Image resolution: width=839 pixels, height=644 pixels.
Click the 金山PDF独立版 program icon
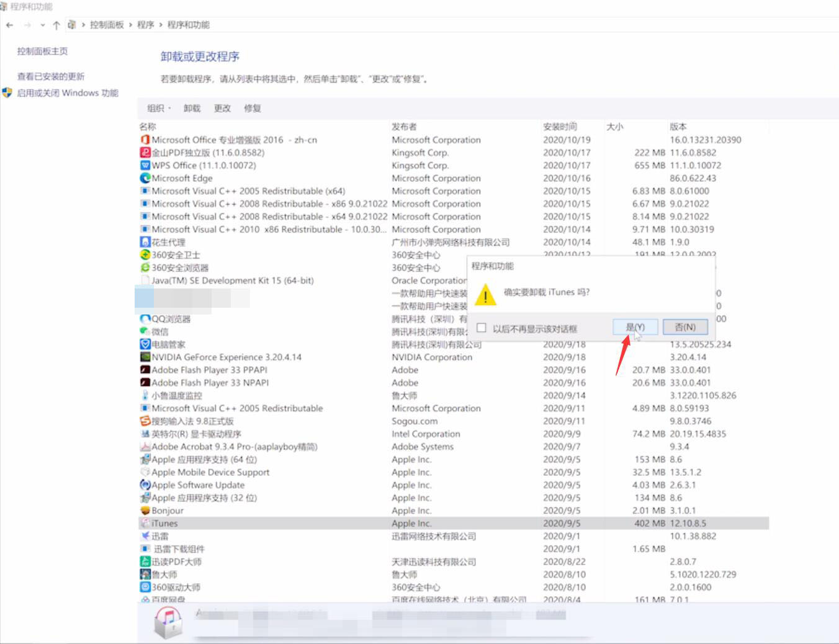pyautogui.click(x=145, y=153)
